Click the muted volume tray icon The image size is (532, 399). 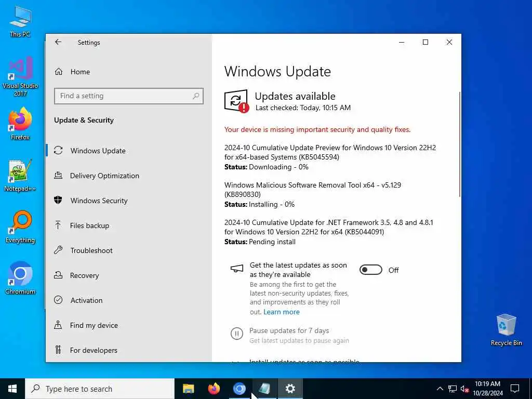pyautogui.click(x=465, y=389)
